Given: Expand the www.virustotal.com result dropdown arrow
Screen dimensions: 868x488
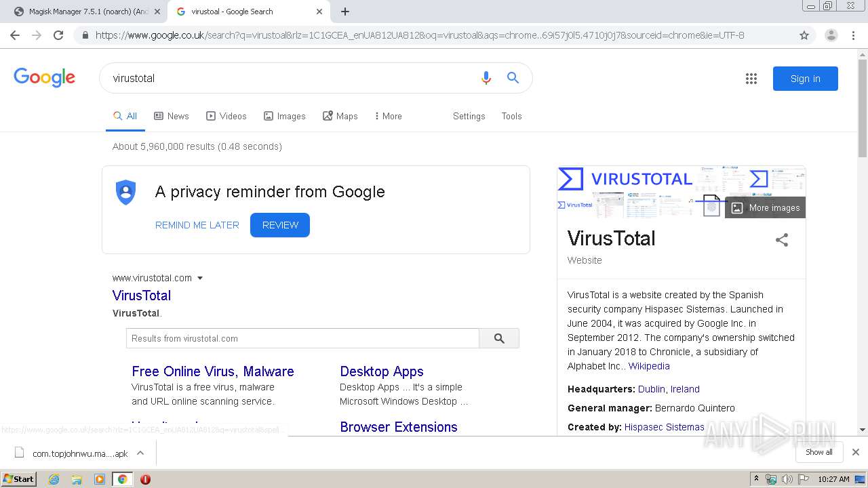Looking at the screenshot, I should coord(200,278).
